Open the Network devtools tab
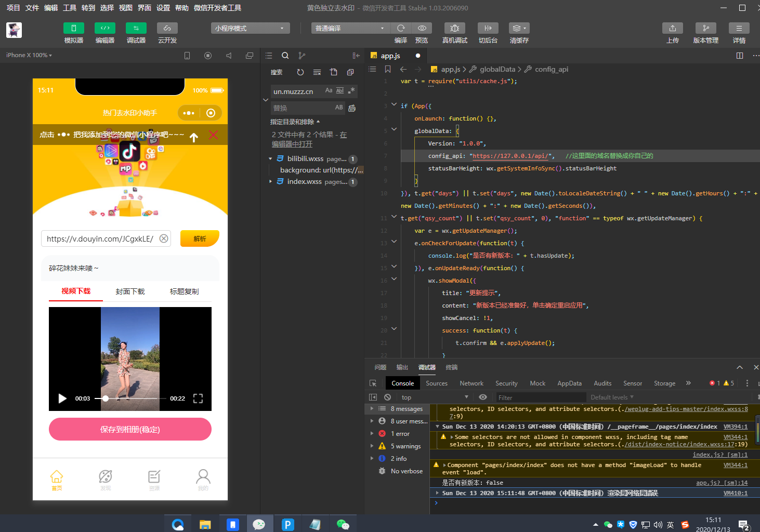Viewport: 760px width, 532px height. pos(471,383)
